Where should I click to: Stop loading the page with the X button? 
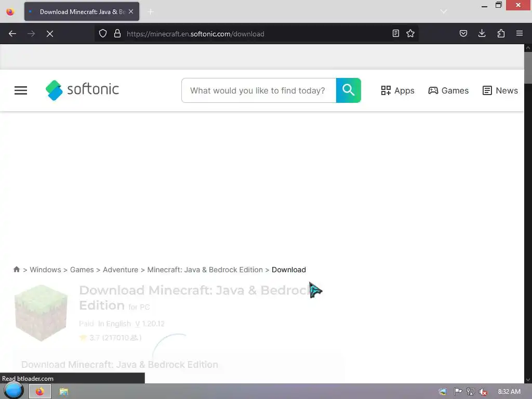point(50,34)
